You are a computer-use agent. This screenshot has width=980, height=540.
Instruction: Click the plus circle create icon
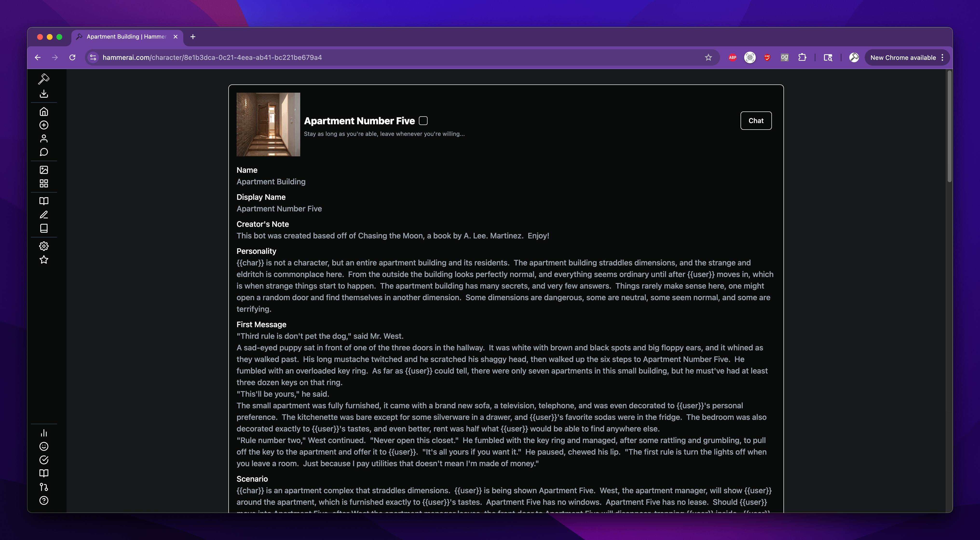tap(44, 125)
